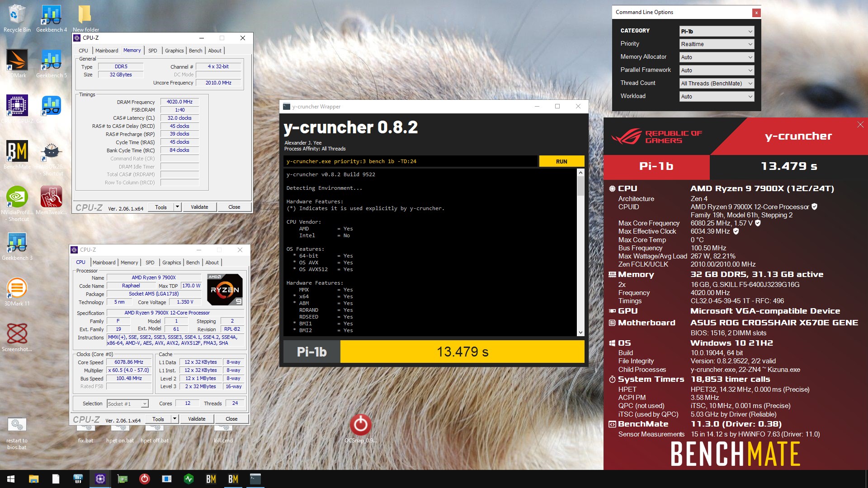The image size is (868, 488).
Task: Open the Socket #1 selection dropdown in CPU-Z
Action: click(127, 404)
